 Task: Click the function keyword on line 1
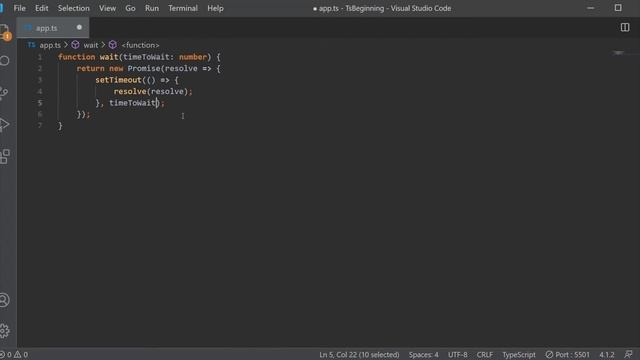click(x=76, y=57)
